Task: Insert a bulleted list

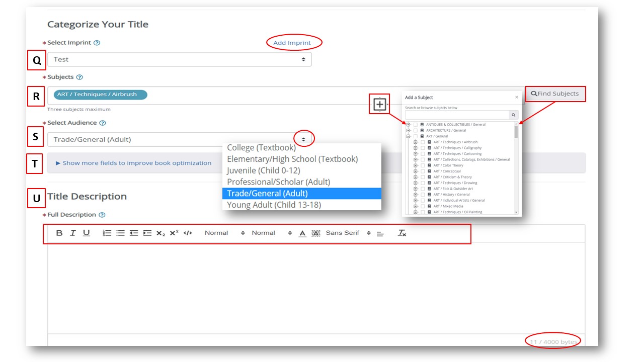Action: point(120,233)
